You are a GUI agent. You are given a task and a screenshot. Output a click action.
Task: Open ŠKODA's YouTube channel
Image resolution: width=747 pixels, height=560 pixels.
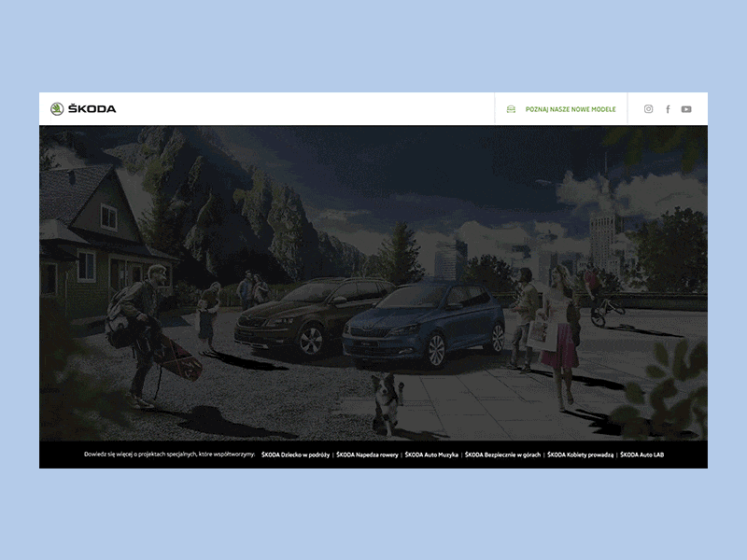(x=686, y=108)
